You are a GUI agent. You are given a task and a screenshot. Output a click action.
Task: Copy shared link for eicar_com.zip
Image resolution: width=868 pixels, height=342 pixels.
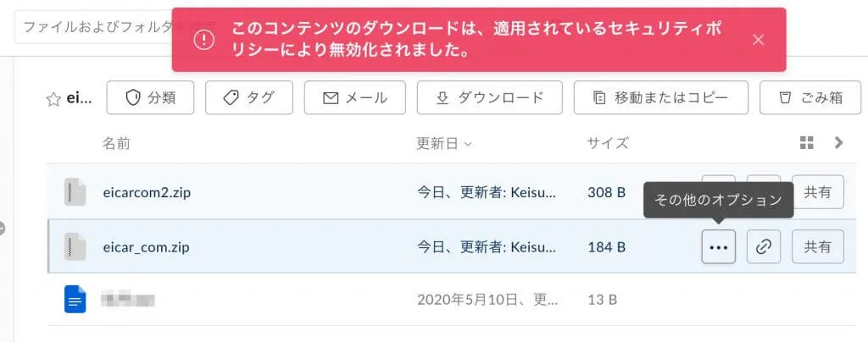[764, 247]
